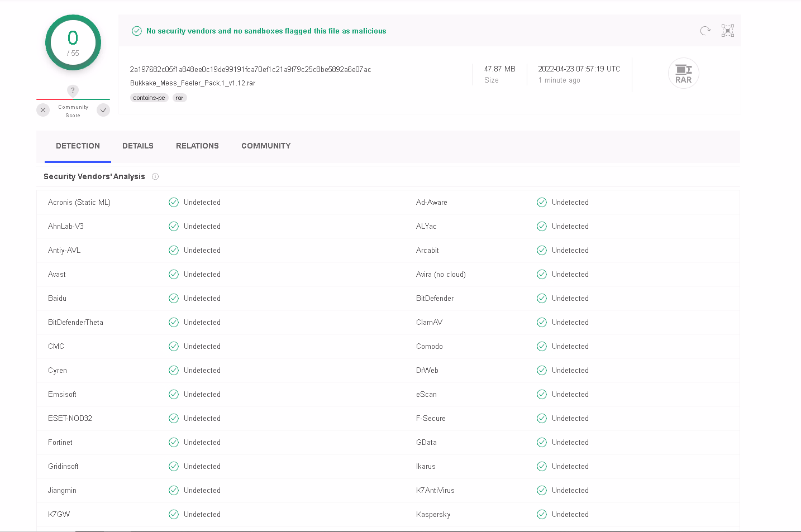Click the reanalyze file refresh icon

click(705, 31)
